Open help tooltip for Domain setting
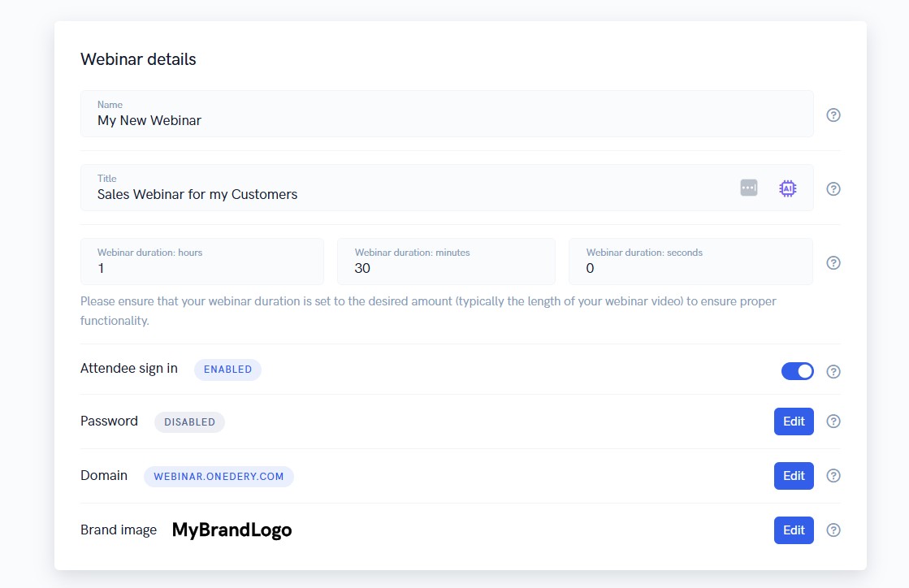Image resolution: width=909 pixels, height=588 pixels. click(833, 476)
